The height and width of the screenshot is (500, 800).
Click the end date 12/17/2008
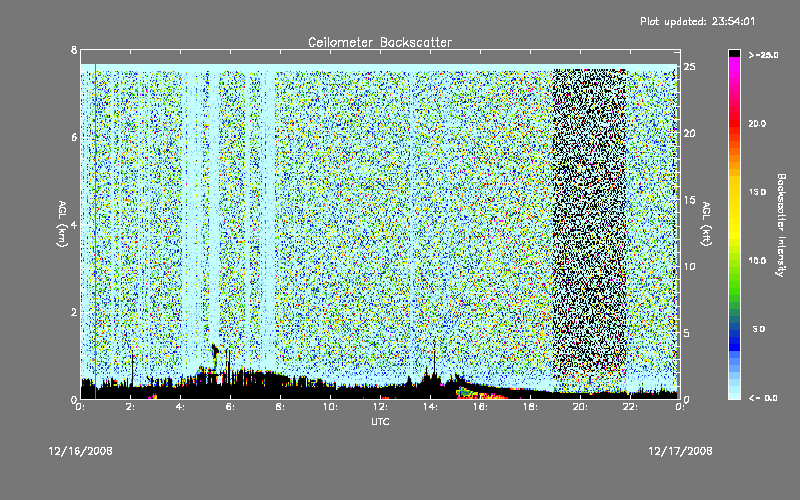click(x=680, y=451)
